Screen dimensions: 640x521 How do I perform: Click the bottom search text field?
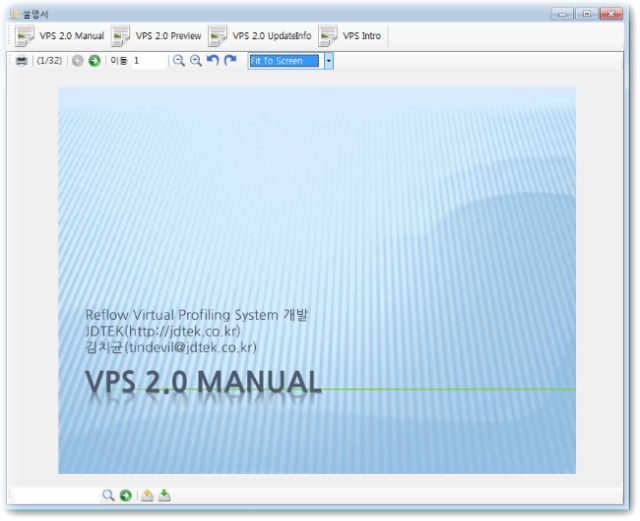tap(56, 496)
